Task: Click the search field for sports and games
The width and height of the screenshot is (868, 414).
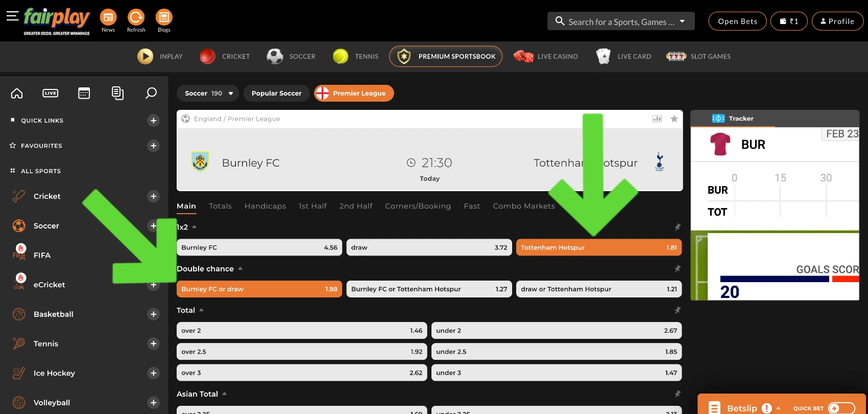Action: (621, 21)
